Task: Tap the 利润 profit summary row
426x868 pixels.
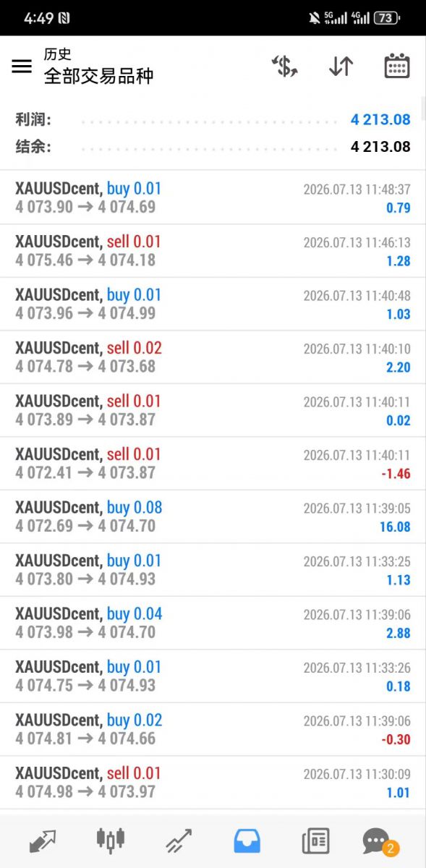Action: (213, 120)
